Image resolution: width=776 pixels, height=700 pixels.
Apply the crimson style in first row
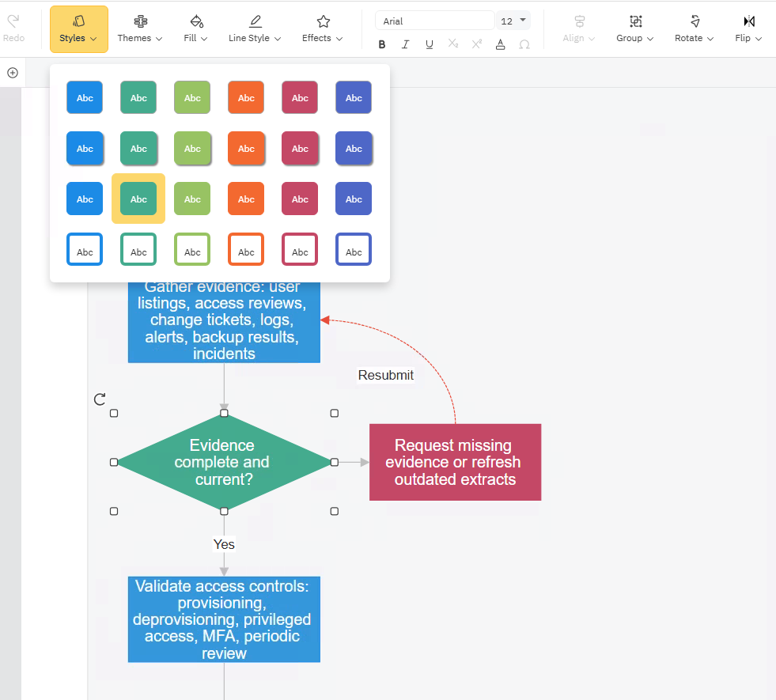(x=300, y=97)
